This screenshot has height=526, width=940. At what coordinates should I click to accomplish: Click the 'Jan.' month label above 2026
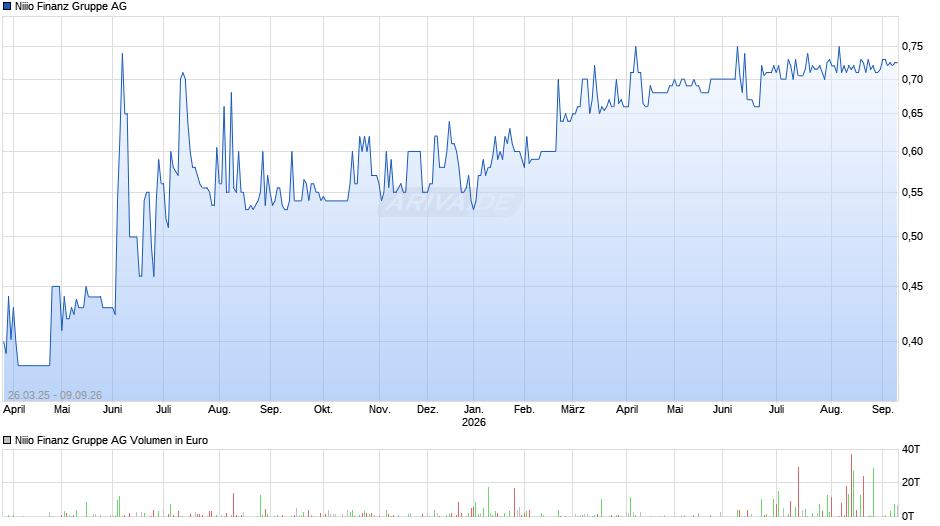click(474, 410)
